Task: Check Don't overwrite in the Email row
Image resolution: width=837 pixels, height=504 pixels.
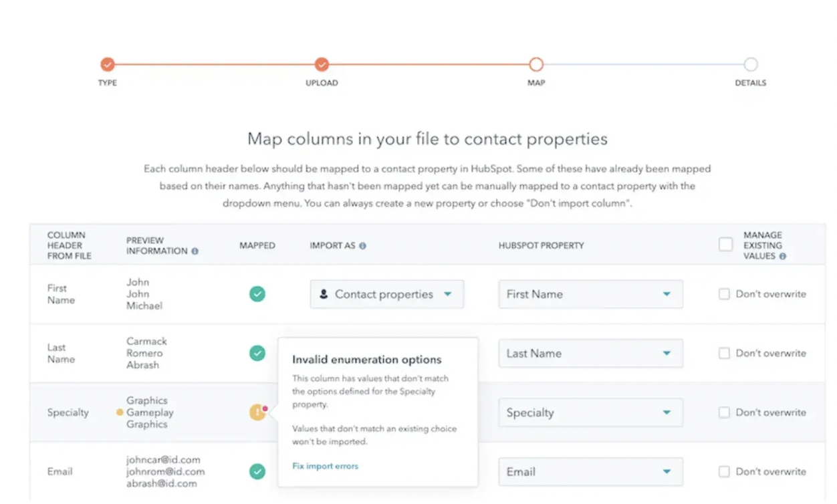Action: pos(724,471)
